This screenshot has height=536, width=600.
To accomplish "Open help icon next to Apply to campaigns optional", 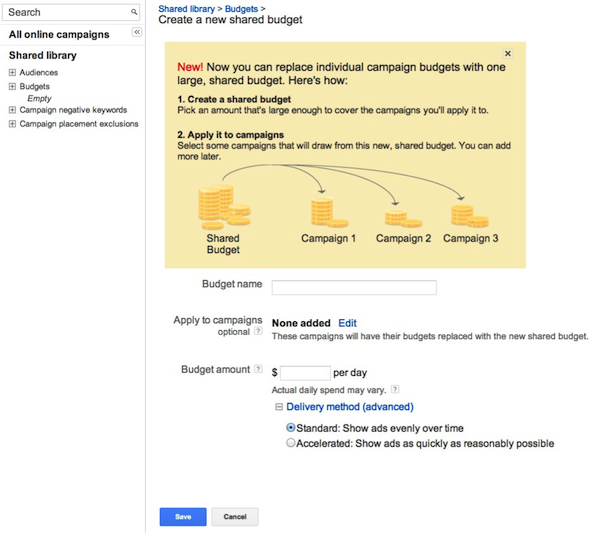I will pos(259,331).
